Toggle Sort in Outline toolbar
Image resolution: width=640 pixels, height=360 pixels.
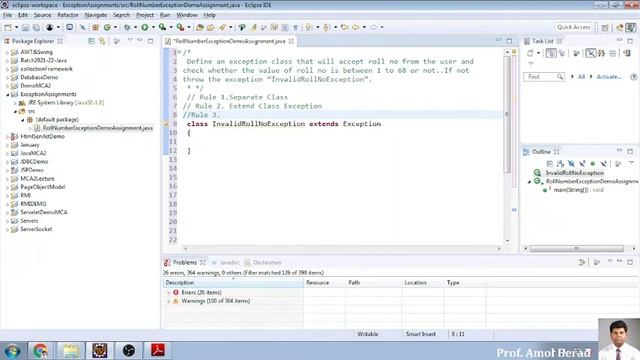tap(560, 164)
